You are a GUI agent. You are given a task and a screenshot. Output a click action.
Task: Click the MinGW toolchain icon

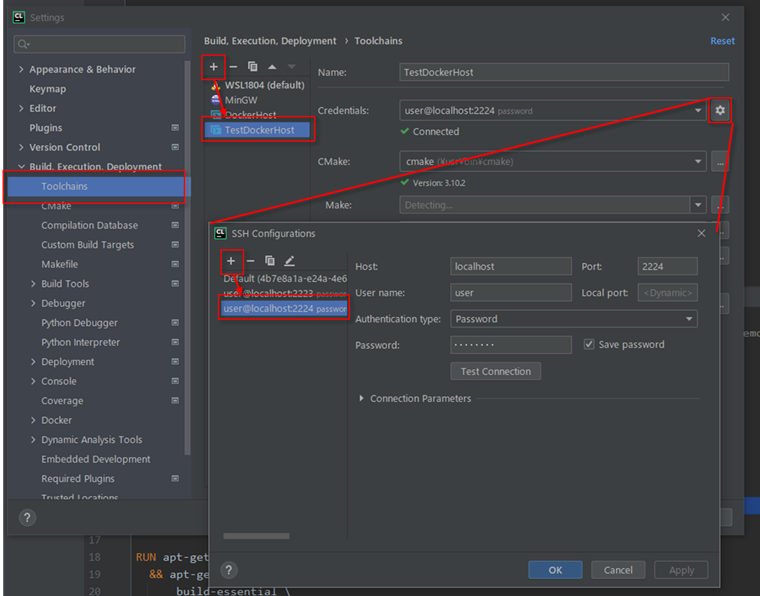(216, 100)
